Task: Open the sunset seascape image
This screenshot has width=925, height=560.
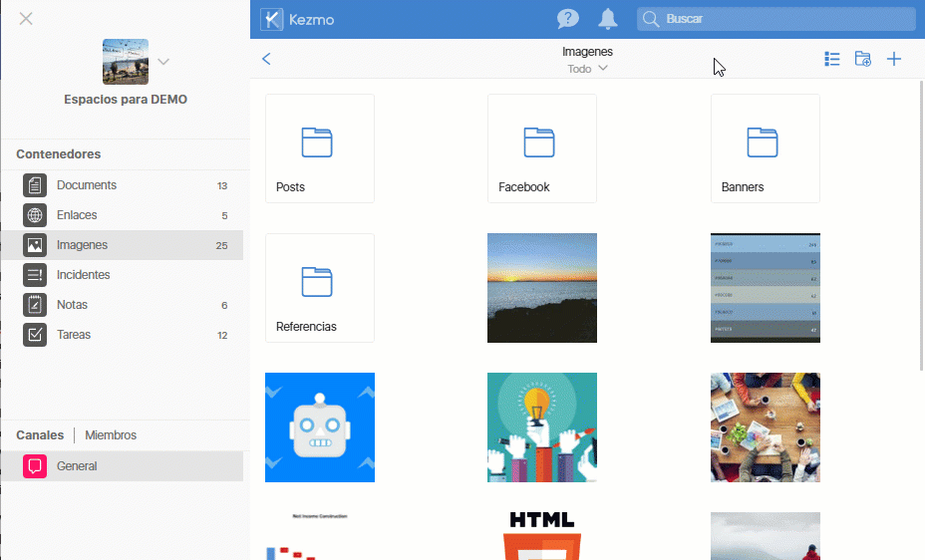Action: point(542,288)
